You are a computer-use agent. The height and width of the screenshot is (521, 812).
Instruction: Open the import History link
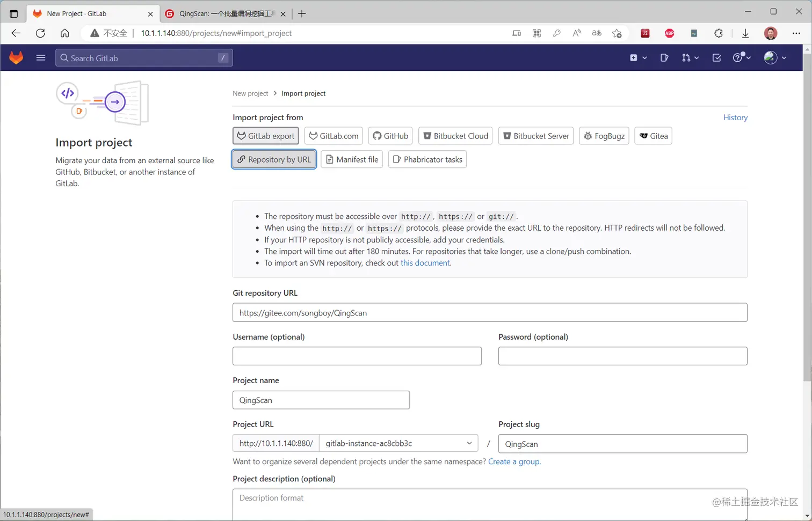click(735, 118)
